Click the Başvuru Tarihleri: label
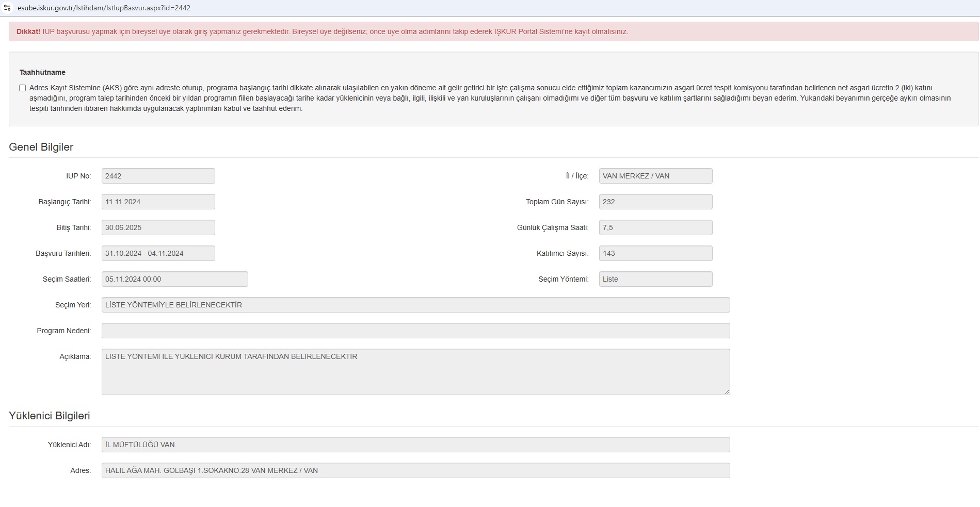The height and width of the screenshot is (507, 980). (x=63, y=253)
